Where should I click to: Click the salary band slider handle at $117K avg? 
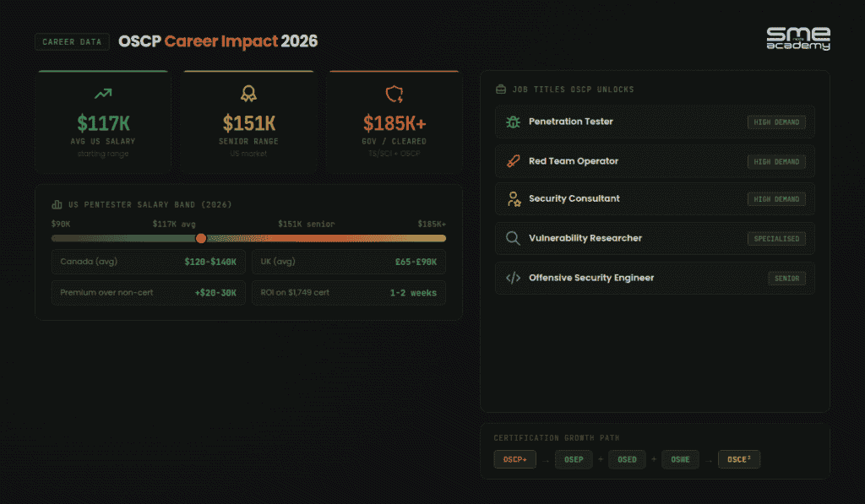tap(201, 238)
